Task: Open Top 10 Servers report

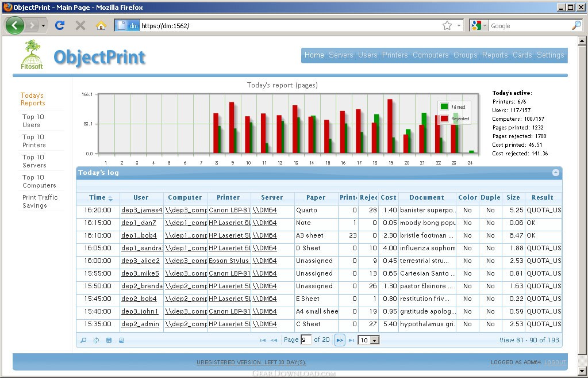Action: (34, 161)
